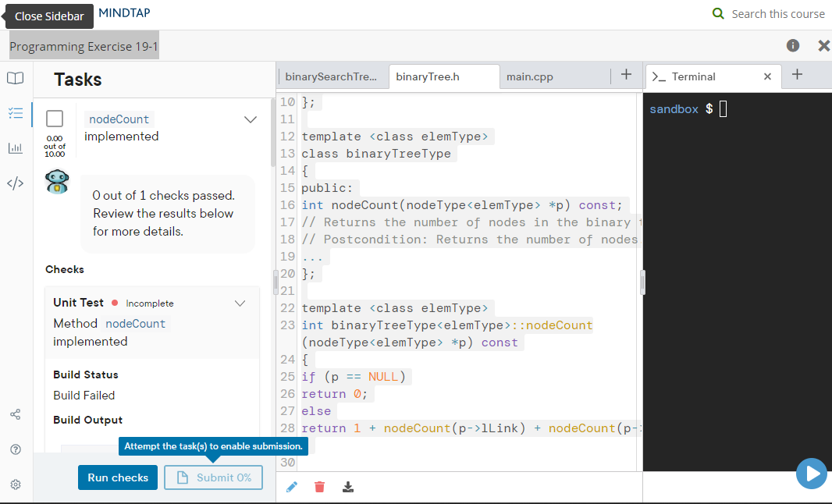Open the results chart sidebar icon

pos(15,148)
